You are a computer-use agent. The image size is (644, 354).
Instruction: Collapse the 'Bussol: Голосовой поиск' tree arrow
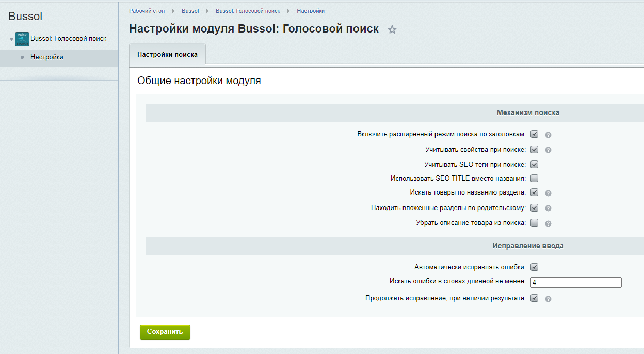[11, 39]
